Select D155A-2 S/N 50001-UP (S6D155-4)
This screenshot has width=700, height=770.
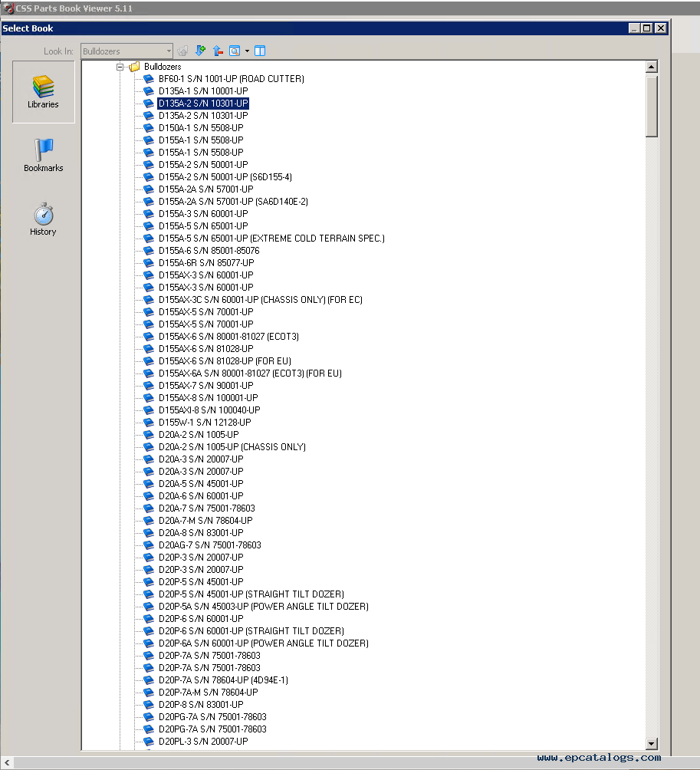pos(225,177)
